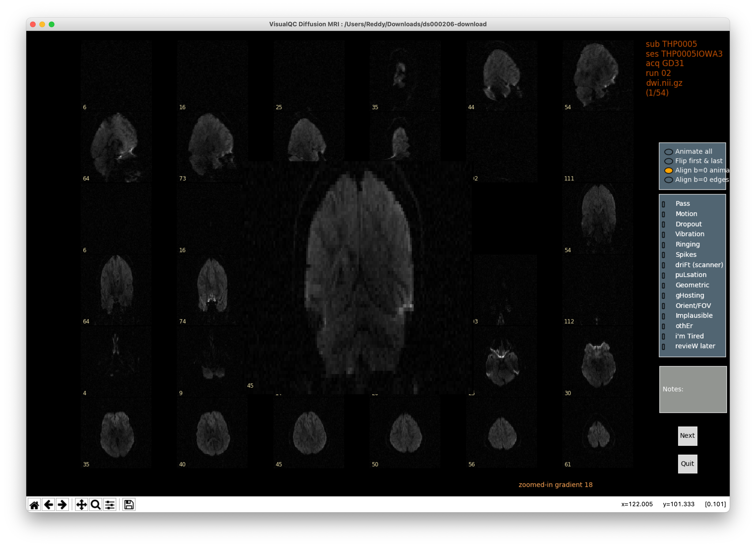Open axial slice thumbnail labeled 30
This screenshot has width=756, height=547.
(x=598, y=361)
